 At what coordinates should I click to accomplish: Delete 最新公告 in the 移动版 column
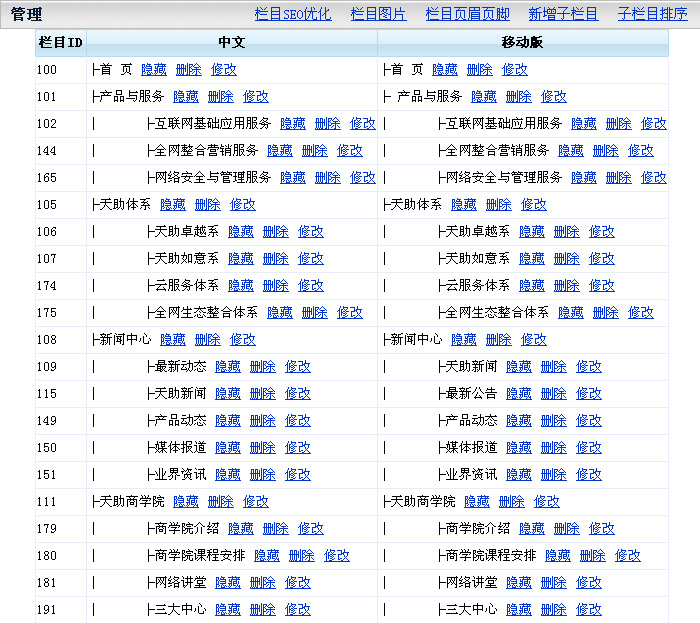click(554, 394)
